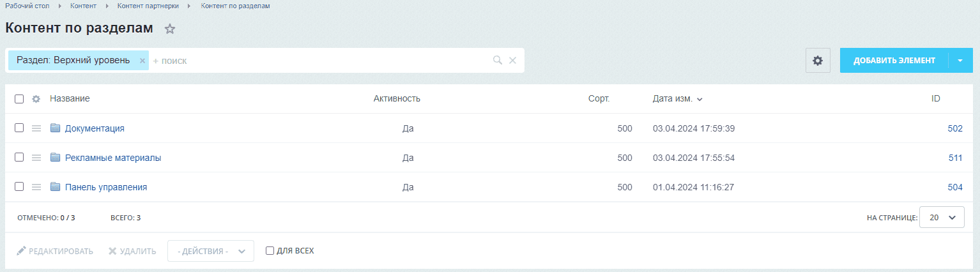Toggle the select-all checkbox in header
The image size is (980, 272).
pyautogui.click(x=19, y=99)
